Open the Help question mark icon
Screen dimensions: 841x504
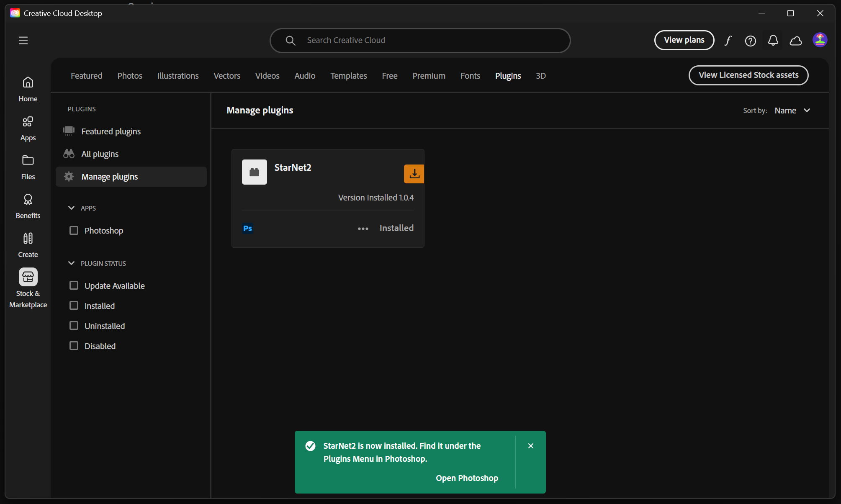(x=751, y=41)
